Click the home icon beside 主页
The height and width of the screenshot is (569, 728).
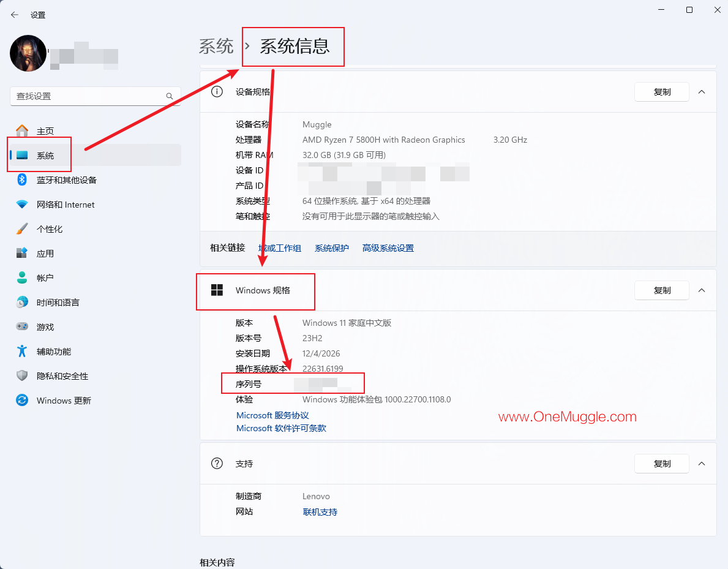pyautogui.click(x=22, y=130)
